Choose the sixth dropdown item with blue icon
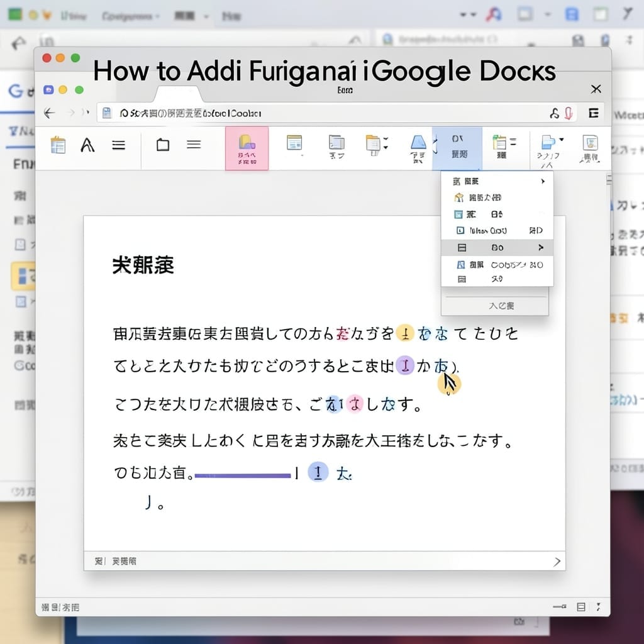Screen dimensions: 644x644 (497, 265)
